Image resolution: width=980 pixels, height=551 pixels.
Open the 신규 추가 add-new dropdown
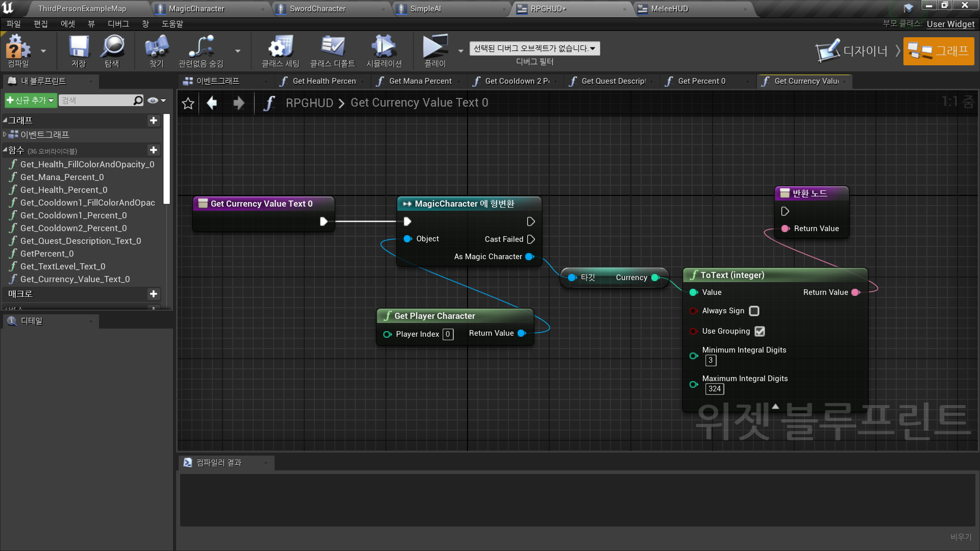pyautogui.click(x=30, y=101)
